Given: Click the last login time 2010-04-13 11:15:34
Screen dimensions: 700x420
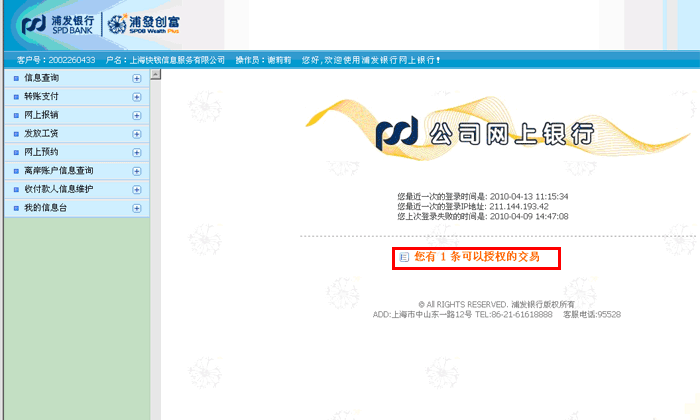Looking at the screenshot, I should click(529, 196).
